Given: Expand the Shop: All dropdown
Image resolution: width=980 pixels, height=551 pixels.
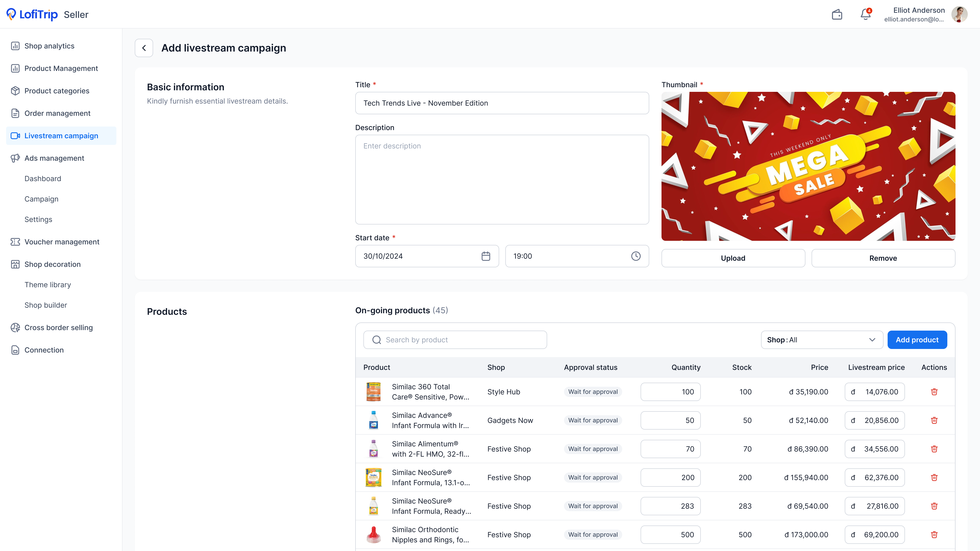Looking at the screenshot, I should coord(822,340).
